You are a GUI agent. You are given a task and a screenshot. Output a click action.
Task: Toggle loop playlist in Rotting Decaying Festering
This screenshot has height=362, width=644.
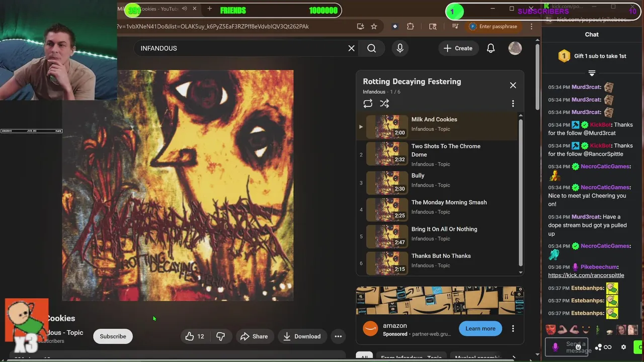point(368,104)
